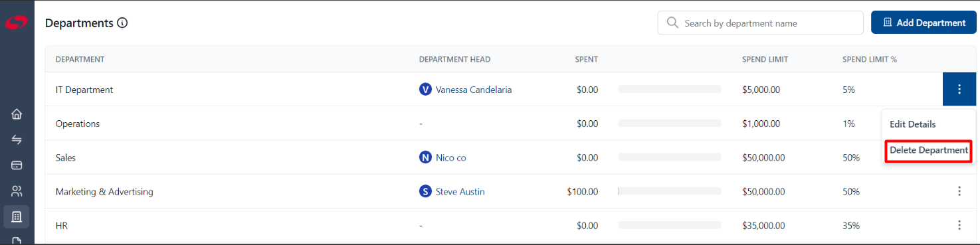Open the Transfers arrows icon in the sidebar
980x245 pixels.
(x=17, y=139)
